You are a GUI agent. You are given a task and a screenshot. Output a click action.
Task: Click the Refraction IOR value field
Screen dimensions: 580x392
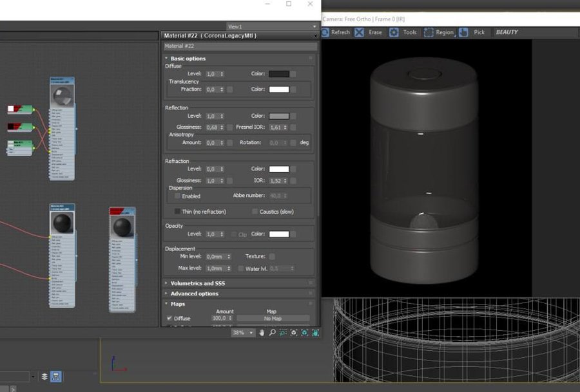click(276, 181)
